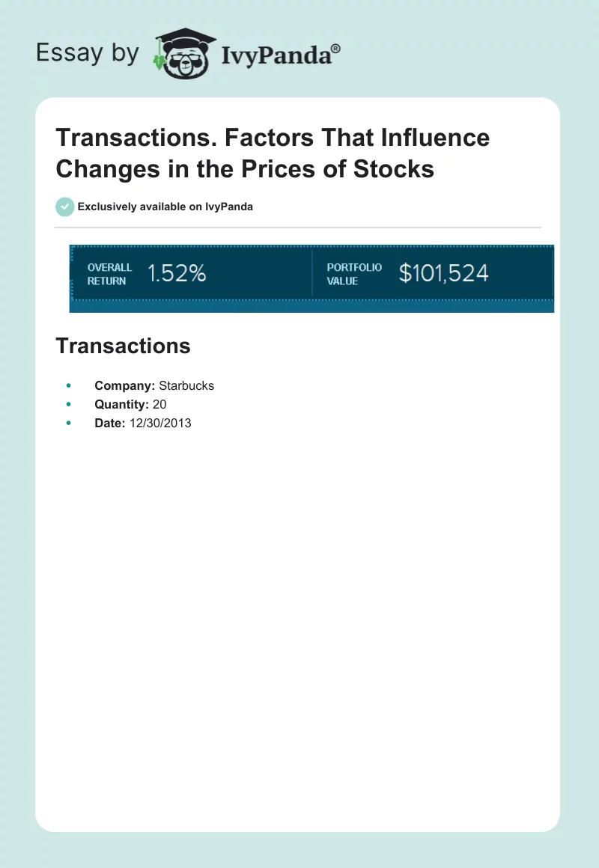Click the 1.52% return value
The image size is (599, 868).
177,274
